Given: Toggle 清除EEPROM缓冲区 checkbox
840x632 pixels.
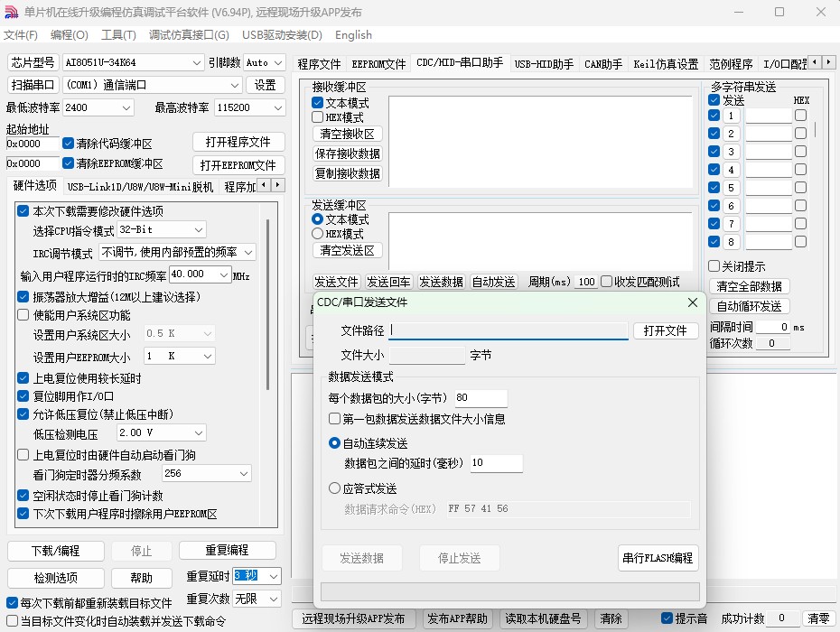Looking at the screenshot, I should (68, 163).
